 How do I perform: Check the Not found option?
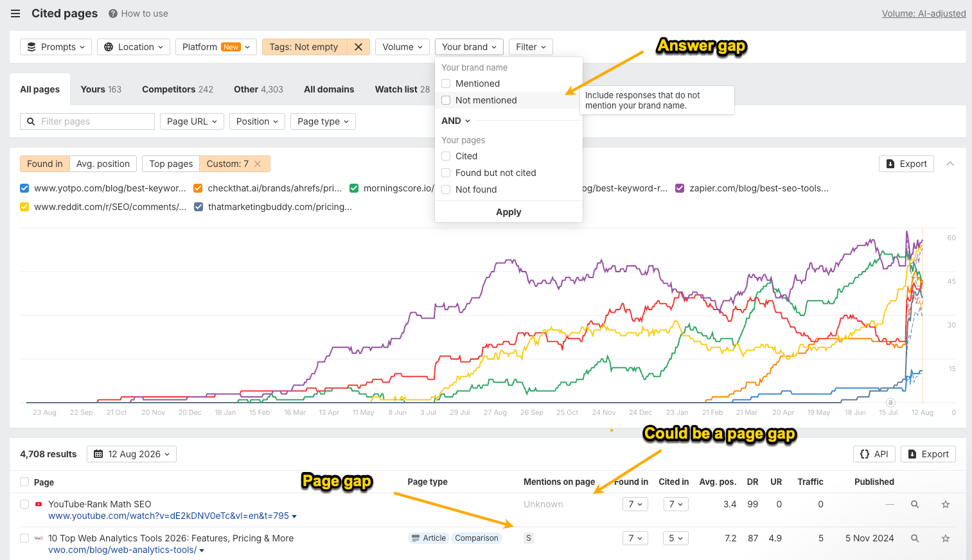446,189
